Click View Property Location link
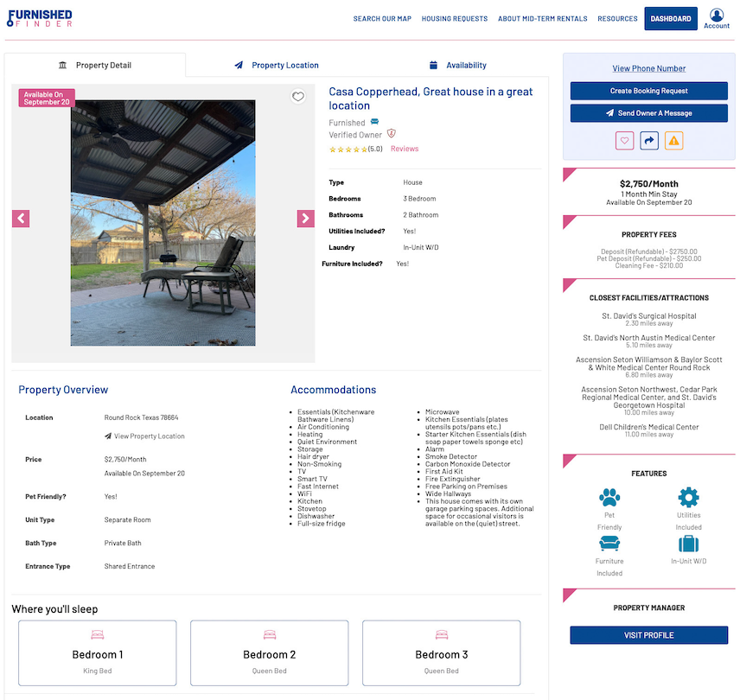The image size is (740, 700). coord(144,436)
